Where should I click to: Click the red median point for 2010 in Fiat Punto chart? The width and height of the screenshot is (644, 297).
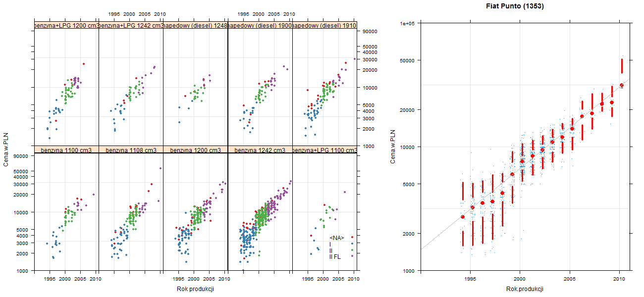click(x=622, y=85)
